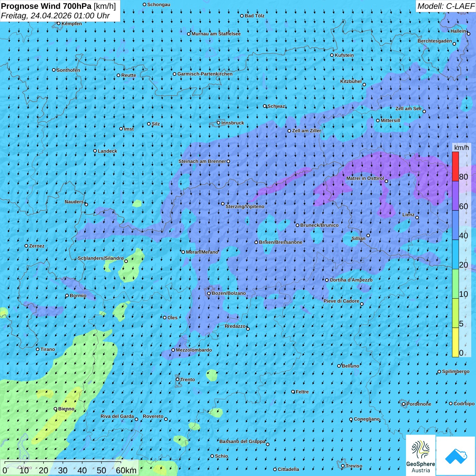The height and width of the screenshot is (476, 476).
Task: Click the GeoSphere Austria logo
Action: point(421,455)
